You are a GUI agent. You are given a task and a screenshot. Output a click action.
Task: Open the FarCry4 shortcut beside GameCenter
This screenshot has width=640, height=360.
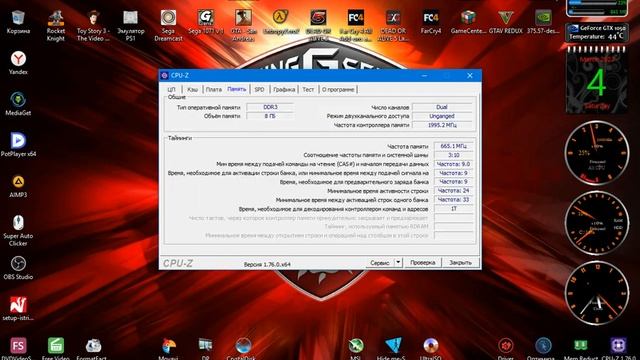431,22
